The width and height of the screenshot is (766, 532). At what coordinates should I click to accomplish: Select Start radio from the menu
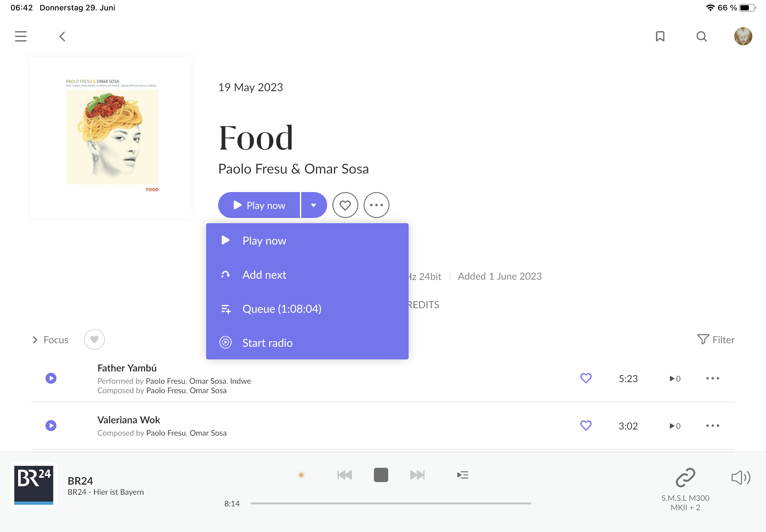[267, 343]
